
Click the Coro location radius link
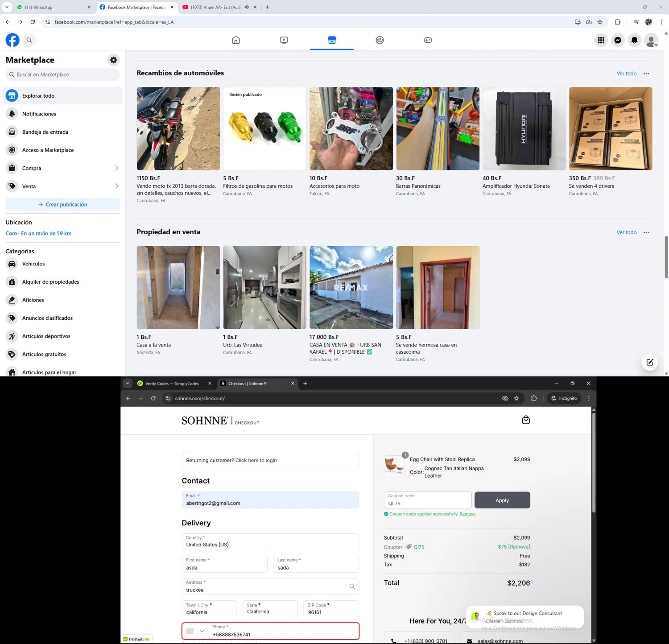[x=38, y=233]
